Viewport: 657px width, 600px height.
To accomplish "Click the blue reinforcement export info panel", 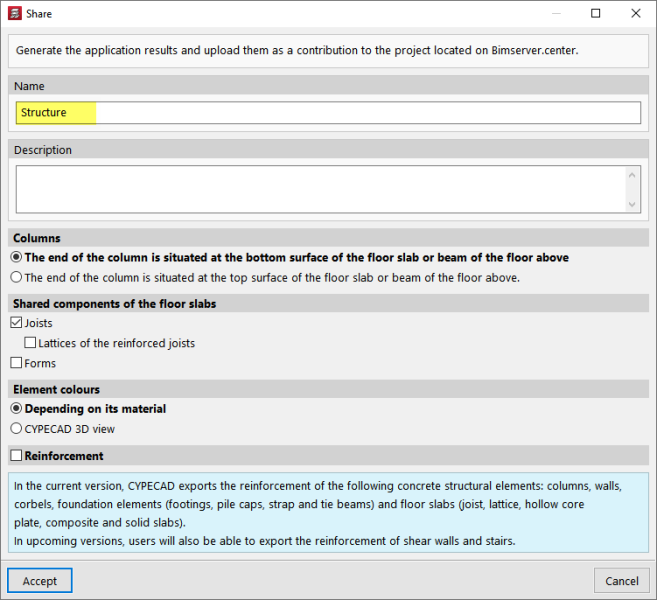I will coord(328,514).
